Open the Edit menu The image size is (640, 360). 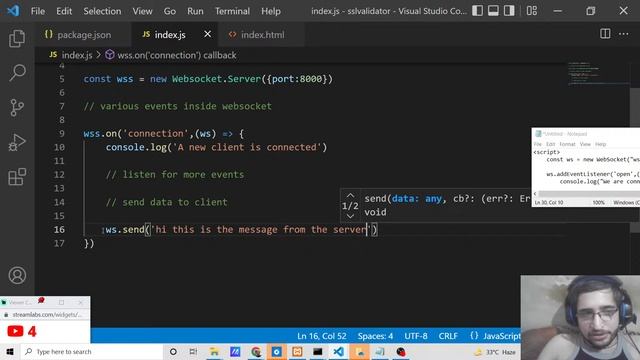64,11
